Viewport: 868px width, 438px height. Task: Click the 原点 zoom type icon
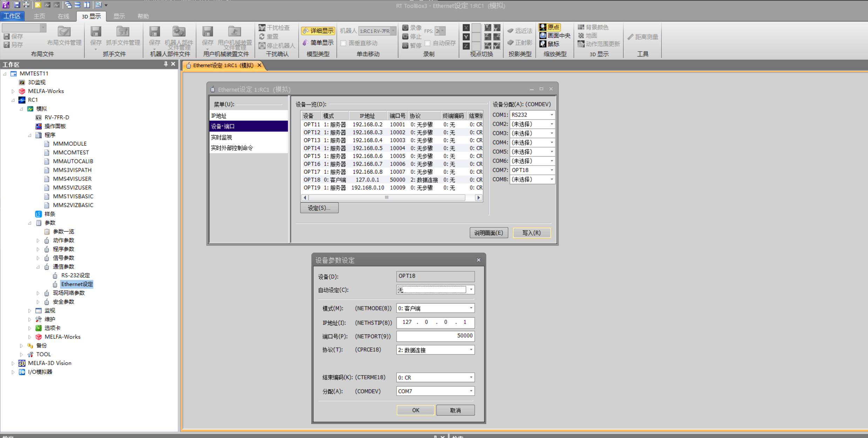pos(543,27)
